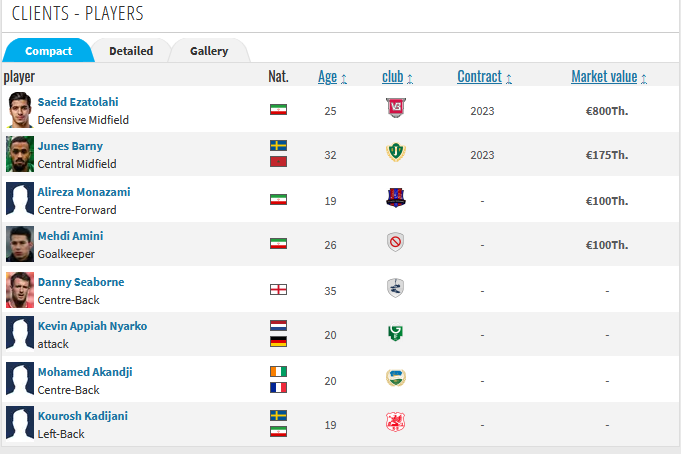This screenshot has height=454, width=681.
Task: Click Kourosh Kadijani's club crest icon
Action: click(x=396, y=423)
